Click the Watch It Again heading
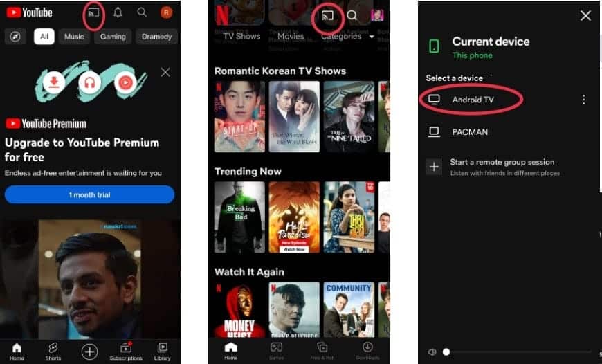 [x=249, y=272]
